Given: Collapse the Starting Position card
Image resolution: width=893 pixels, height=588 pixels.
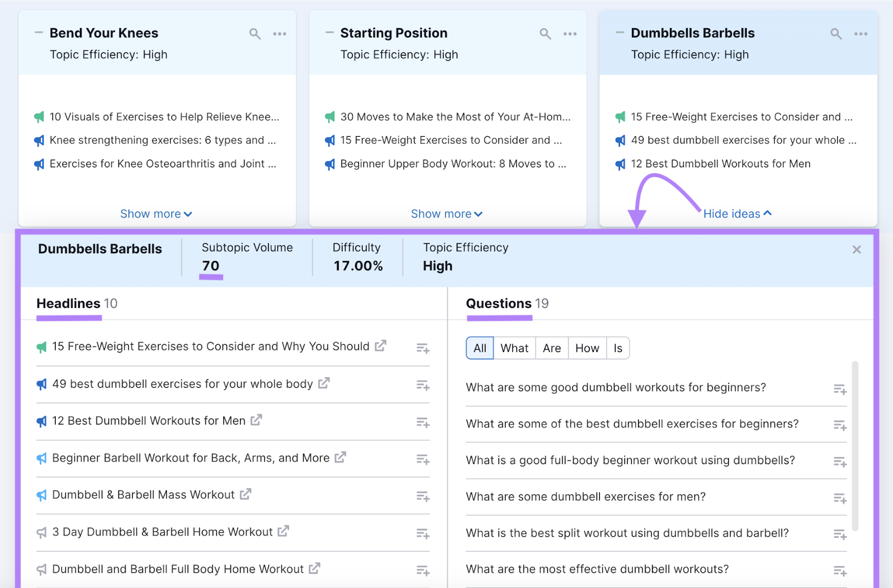Looking at the screenshot, I should 329,33.
